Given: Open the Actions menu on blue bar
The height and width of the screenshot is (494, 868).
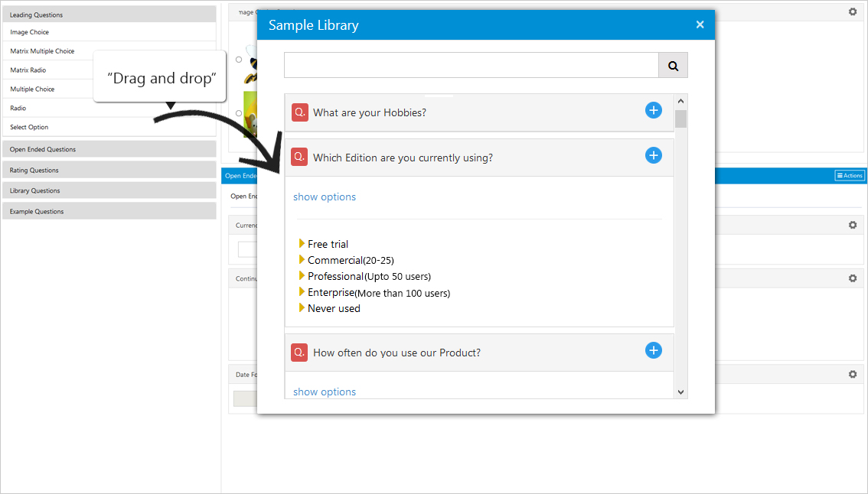Looking at the screenshot, I should (849, 175).
